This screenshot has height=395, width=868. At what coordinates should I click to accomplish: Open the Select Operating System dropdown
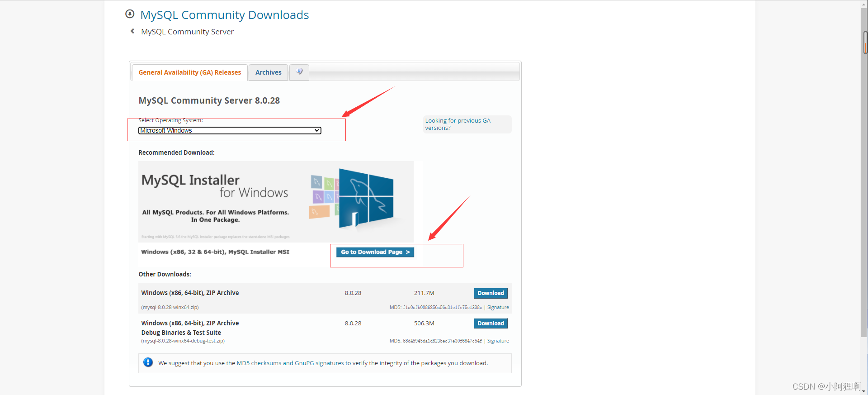pos(230,130)
